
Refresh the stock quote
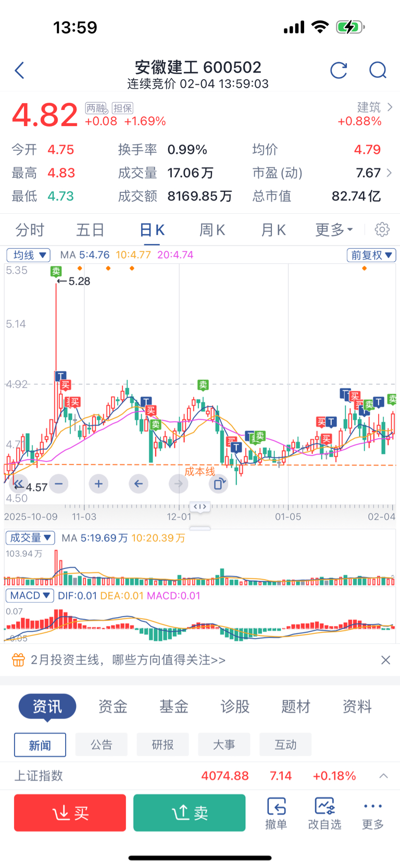[x=339, y=70]
